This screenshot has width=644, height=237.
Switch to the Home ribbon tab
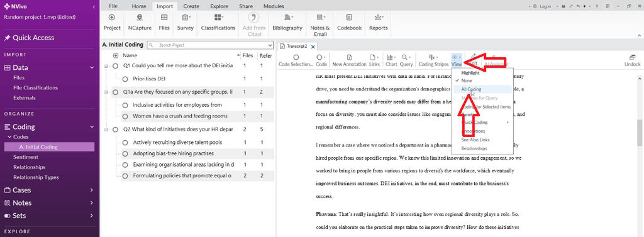[139, 6]
